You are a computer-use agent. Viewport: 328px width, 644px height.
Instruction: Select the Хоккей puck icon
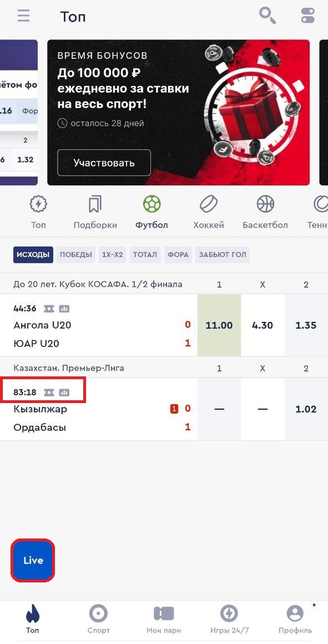click(209, 204)
